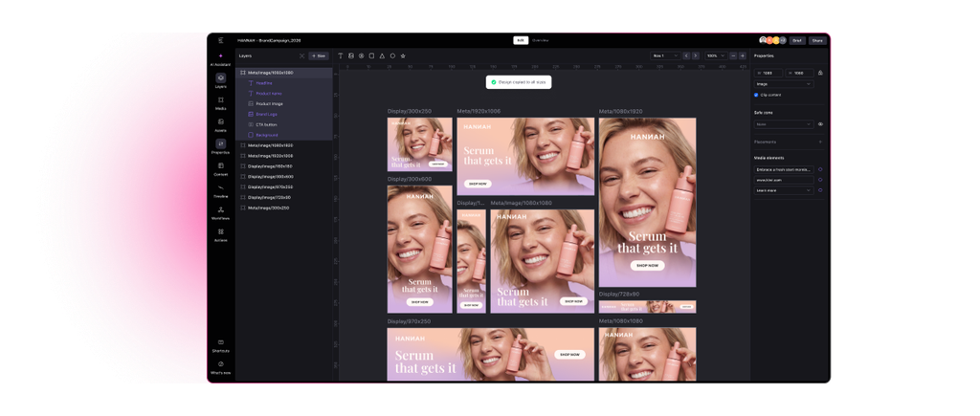Viewport: 980px width, 416px height.
Task: Click the plus icon beside Placements
Action: tap(820, 142)
